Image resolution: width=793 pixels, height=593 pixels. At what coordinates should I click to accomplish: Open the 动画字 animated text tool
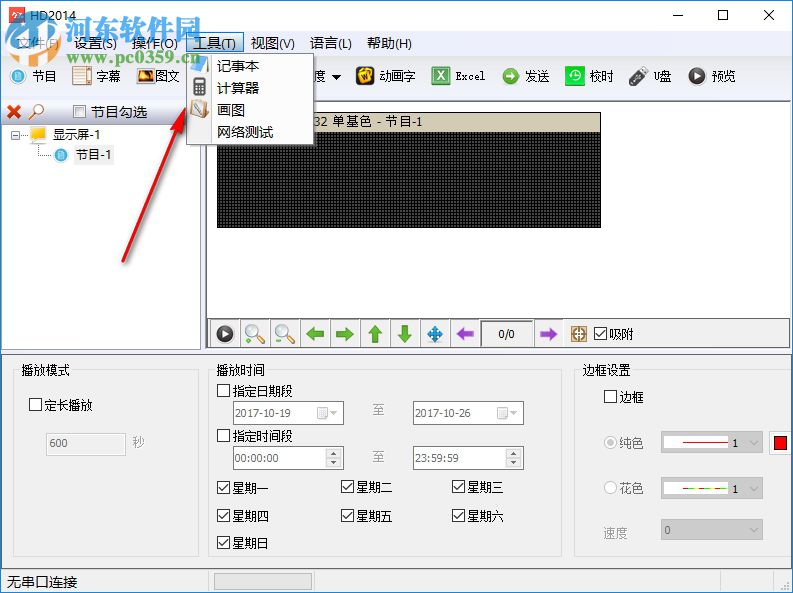tap(385, 76)
